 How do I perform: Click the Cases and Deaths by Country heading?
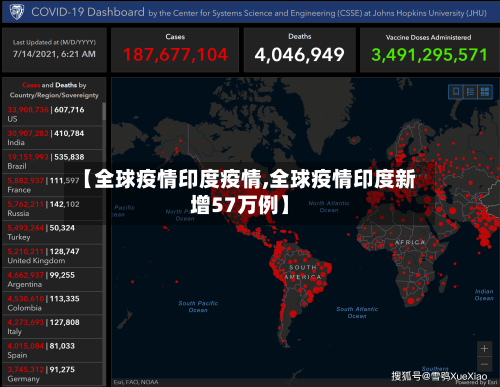pyautogui.click(x=54, y=90)
